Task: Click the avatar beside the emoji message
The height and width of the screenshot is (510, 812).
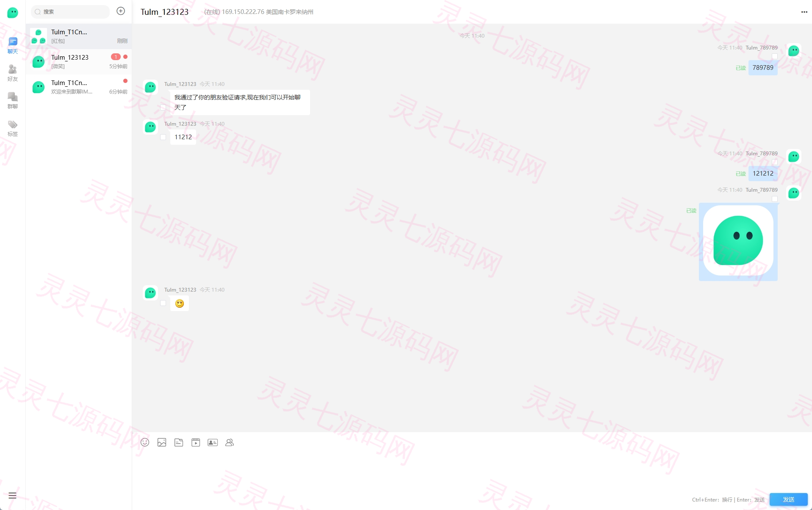Action: coord(150,293)
